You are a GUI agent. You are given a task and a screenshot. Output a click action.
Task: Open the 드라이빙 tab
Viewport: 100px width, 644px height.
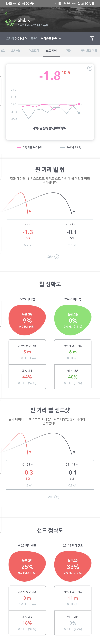coord(16,50)
